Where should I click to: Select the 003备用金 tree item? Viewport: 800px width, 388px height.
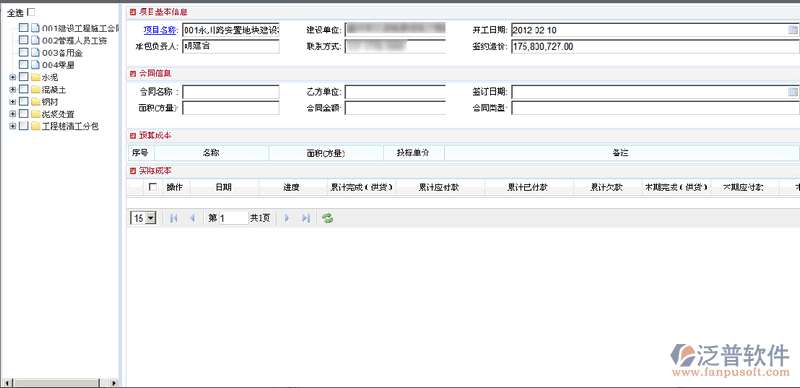(x=62, y=53)
